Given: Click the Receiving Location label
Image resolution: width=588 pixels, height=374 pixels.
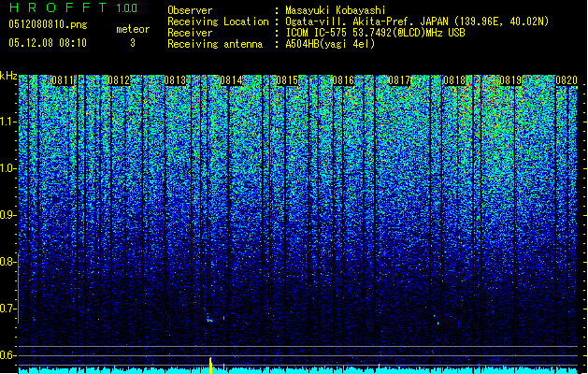Looking at the screenshot, I should pos(218,22).
